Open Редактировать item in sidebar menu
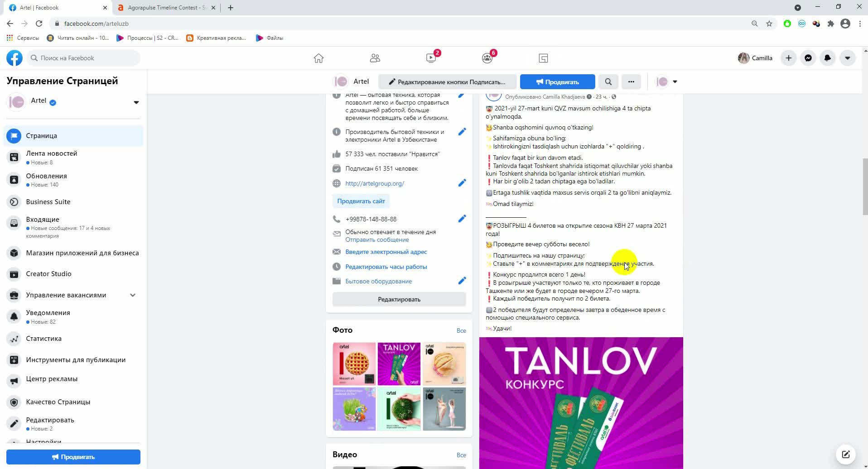The width and height of the screenshot is (868, 469). [x=73, y=424]
